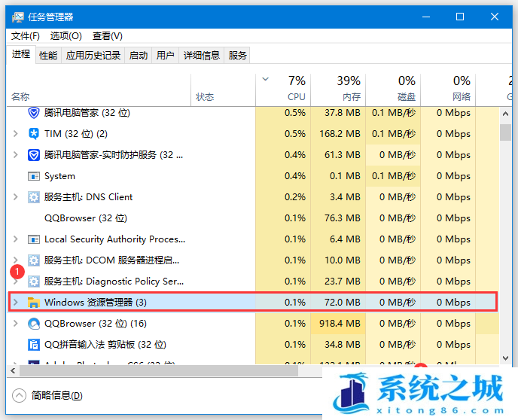This screenshot has height=420, width=518.
Task: Click the System process icon
Action: tap(33, 176)
